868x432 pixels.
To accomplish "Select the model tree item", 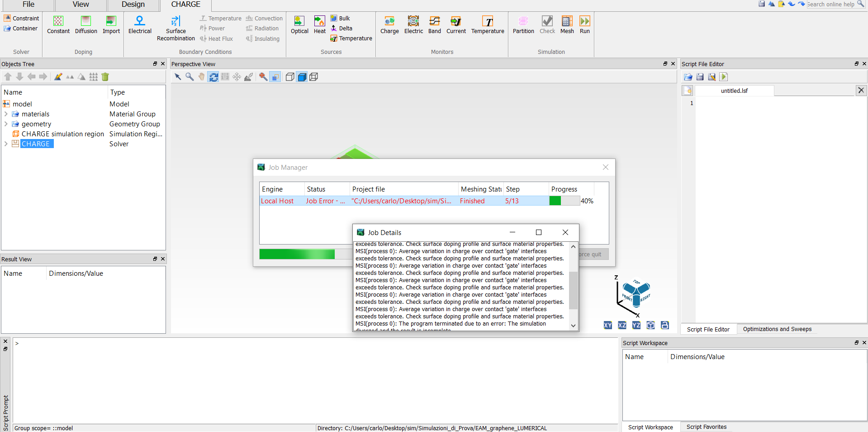I will point(22,104).
